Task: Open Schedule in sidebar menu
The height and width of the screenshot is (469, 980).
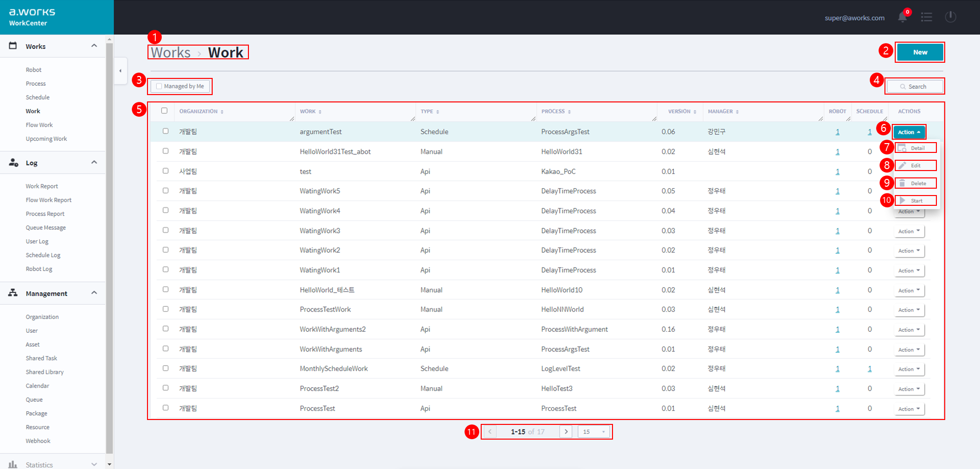Action: [38, 98]
